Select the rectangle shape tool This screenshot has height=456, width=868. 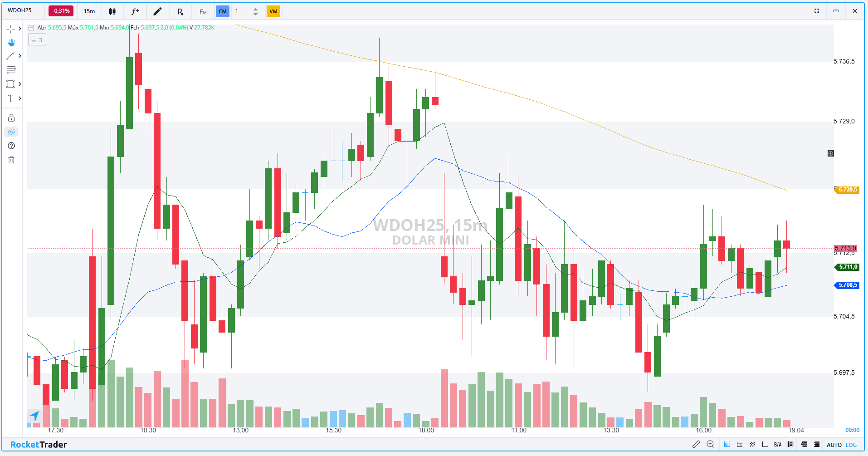click(10, 84)
